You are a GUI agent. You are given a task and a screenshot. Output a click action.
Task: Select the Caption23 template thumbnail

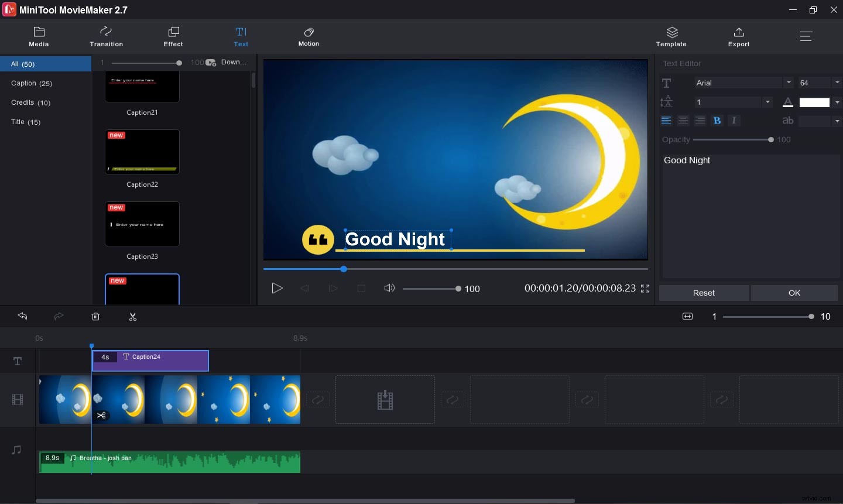click(x=142, y=224)
